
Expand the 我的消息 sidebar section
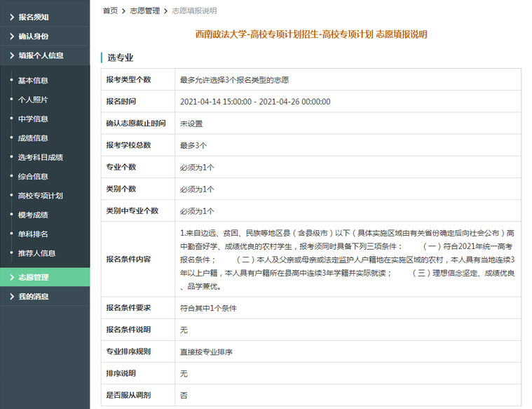coord(45,296)
